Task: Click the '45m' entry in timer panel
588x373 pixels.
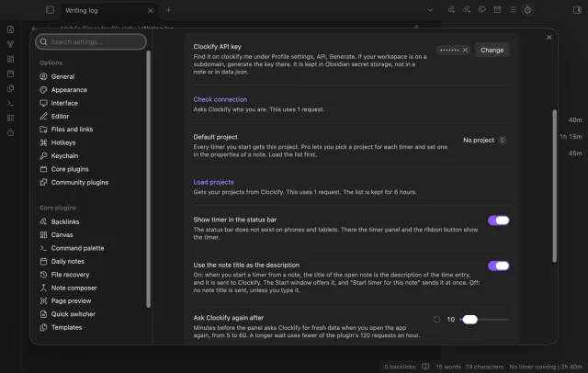Action: pyautogui.click(x=575, y=153)
